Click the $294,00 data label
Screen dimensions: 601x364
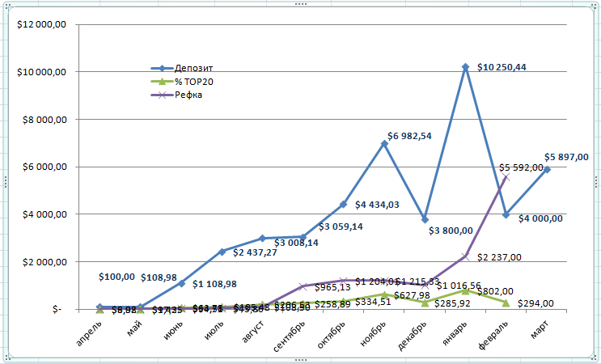[535, 304]
